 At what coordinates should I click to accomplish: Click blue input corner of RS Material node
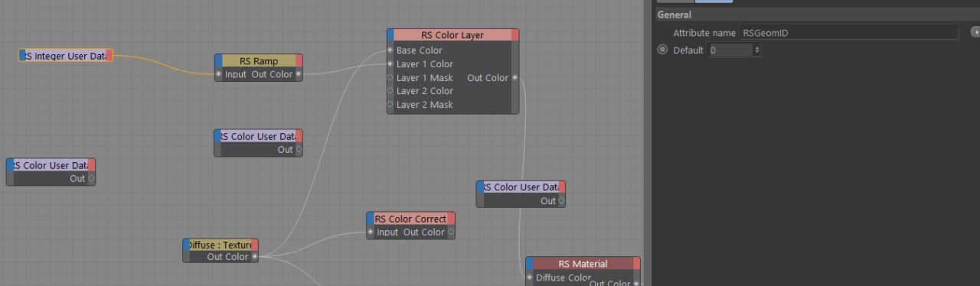click(530, 263)
